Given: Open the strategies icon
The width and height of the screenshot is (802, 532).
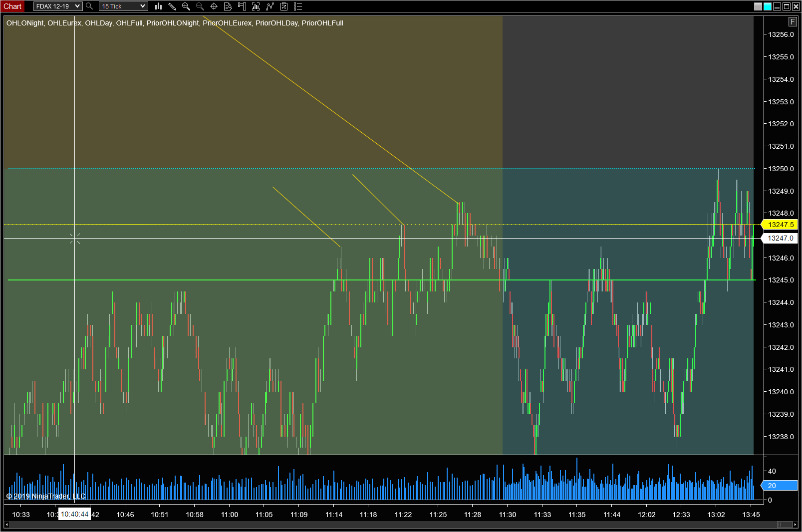Looking at the screenshot, I should click(270, 6).
